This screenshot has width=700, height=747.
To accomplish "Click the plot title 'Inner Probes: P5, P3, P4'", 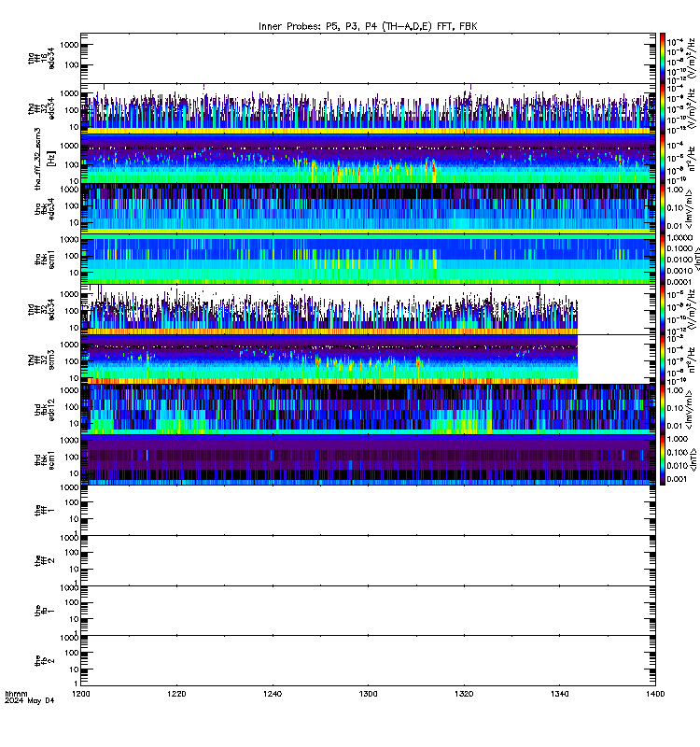I will pos(319,26).
